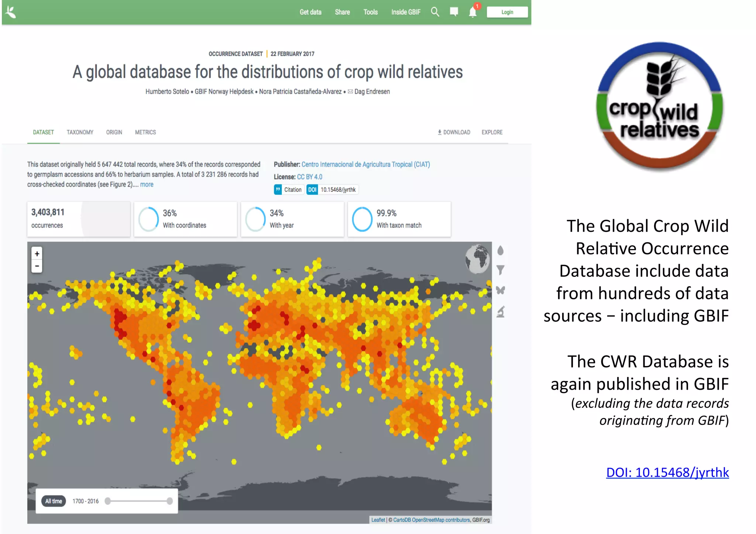Click the Login button
Image resolution: width=756 pixels, height=534 pixels.
[x=507, y=12]
